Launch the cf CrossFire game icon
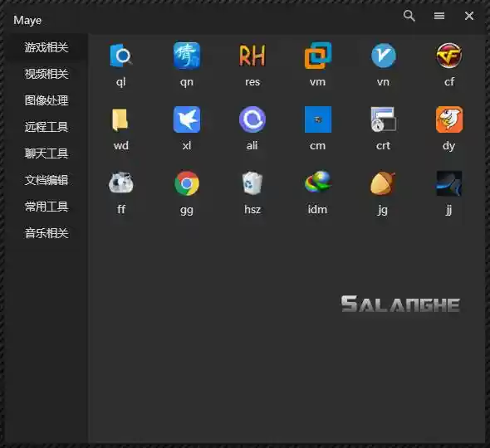 (x=449, y=56)
